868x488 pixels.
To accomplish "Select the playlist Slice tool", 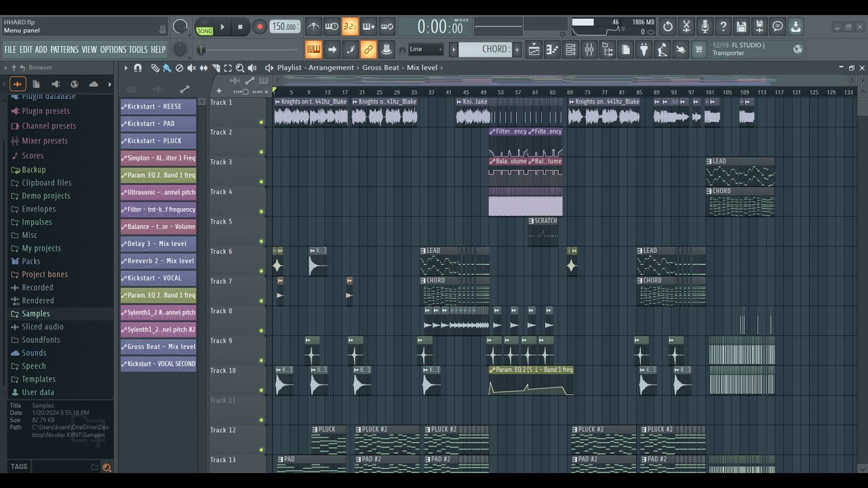I will pyautogui.click(x=216, y=68).
